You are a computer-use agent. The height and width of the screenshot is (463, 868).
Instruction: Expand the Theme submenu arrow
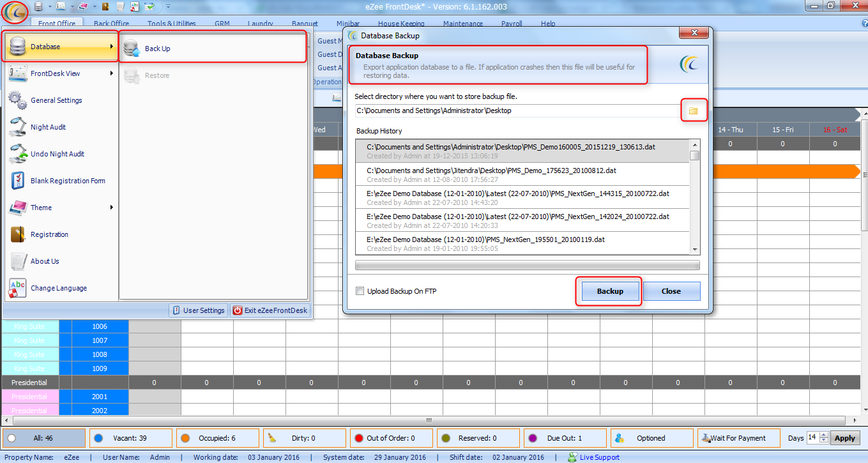pyautogui.click(x=112, y=208)
